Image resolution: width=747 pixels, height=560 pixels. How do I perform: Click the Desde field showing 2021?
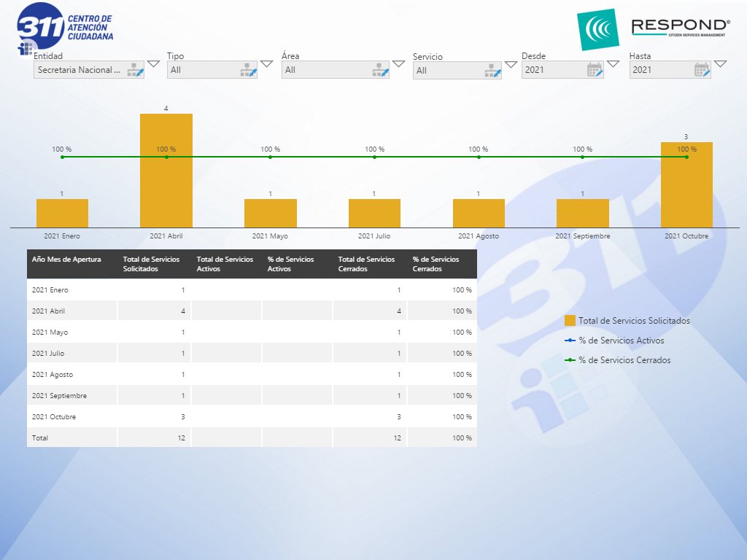(562, 70)
